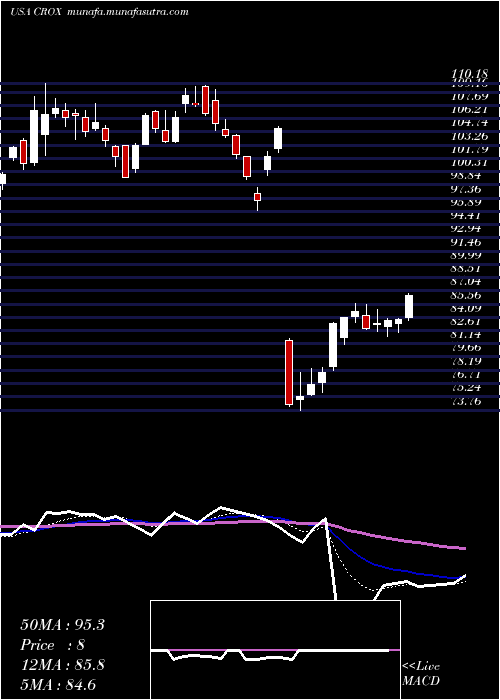The image size is (500, 700).
Task: Click the 110.18 price axis label
Action: tap(471, 73)
